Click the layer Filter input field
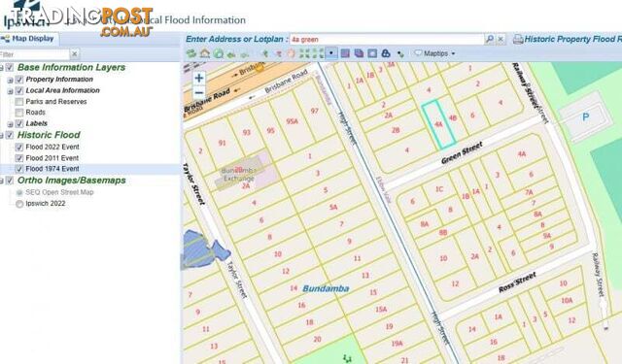Screen dimensions: 622x364 [x=35, y=53]
